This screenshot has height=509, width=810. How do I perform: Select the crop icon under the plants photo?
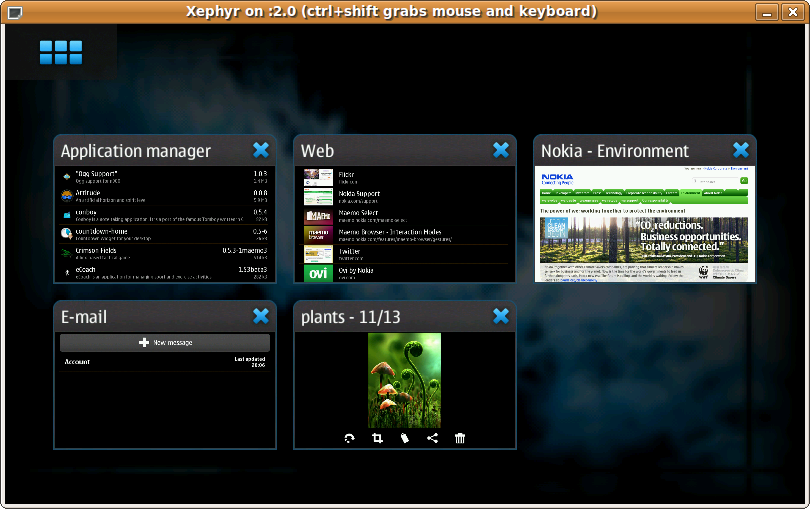[x=377, y=438]
